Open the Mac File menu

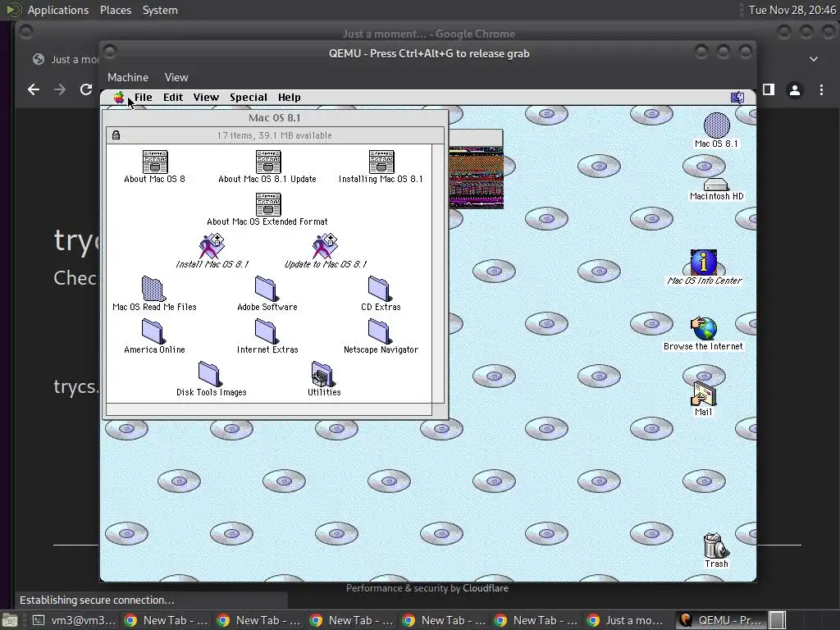tap(143, 98)
